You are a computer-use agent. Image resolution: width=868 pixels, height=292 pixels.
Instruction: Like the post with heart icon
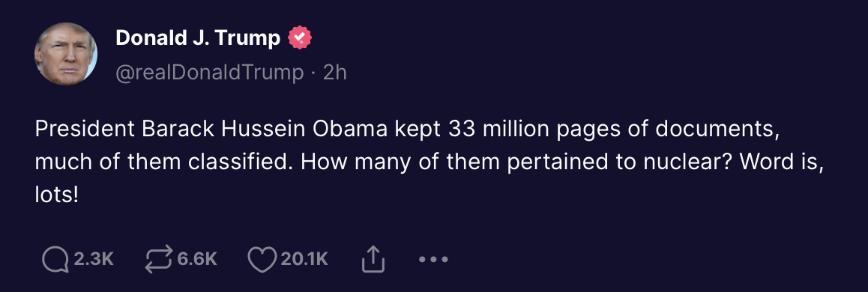point(262,259)
